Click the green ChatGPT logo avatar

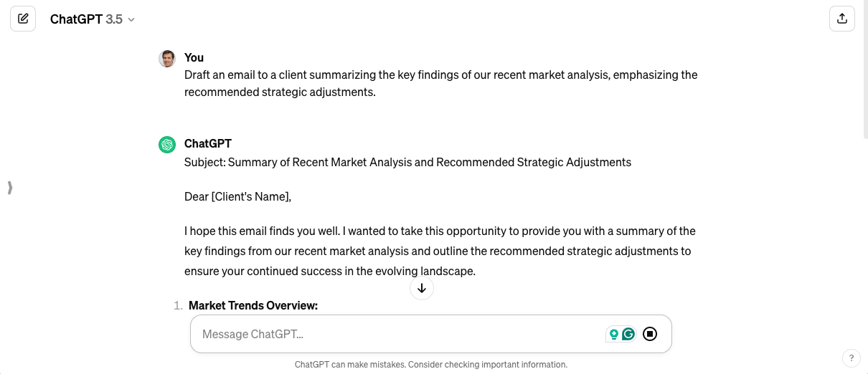point(167,145)
